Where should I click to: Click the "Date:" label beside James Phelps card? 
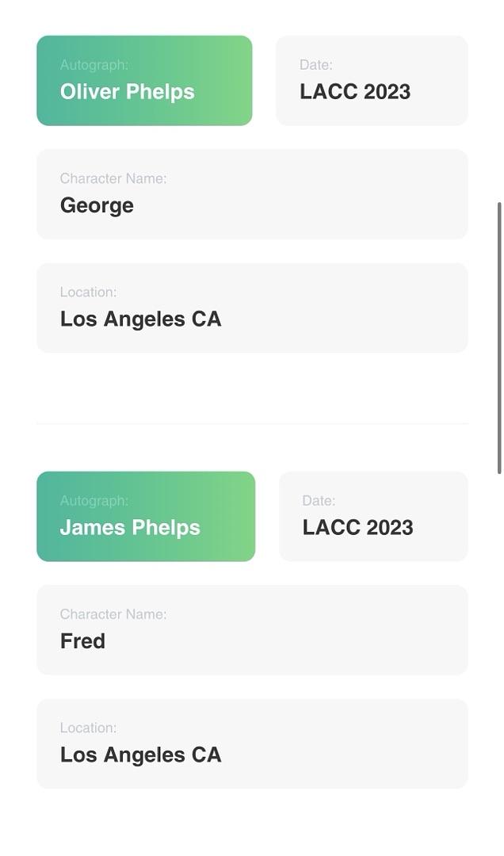point(319,501)
